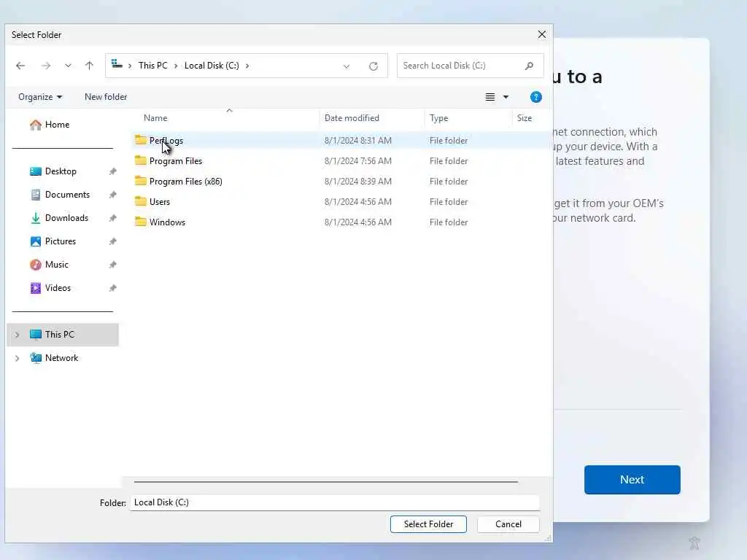Click the Folder name input field

click(334, 502)
